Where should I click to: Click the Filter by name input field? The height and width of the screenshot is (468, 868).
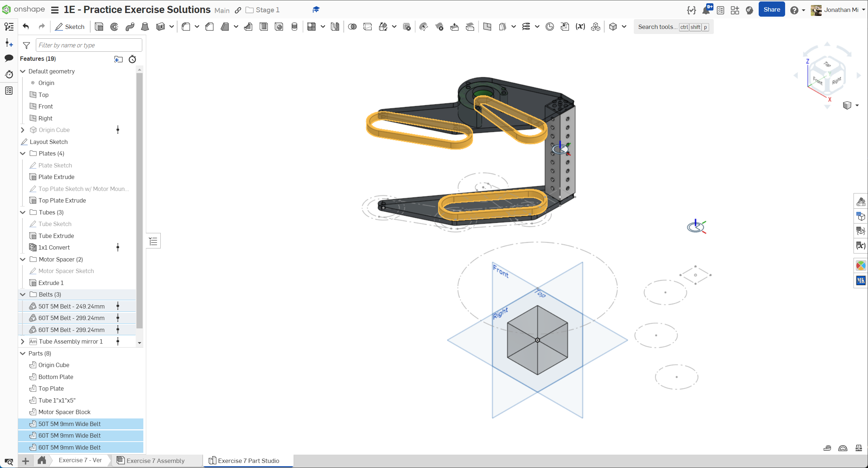89,45
